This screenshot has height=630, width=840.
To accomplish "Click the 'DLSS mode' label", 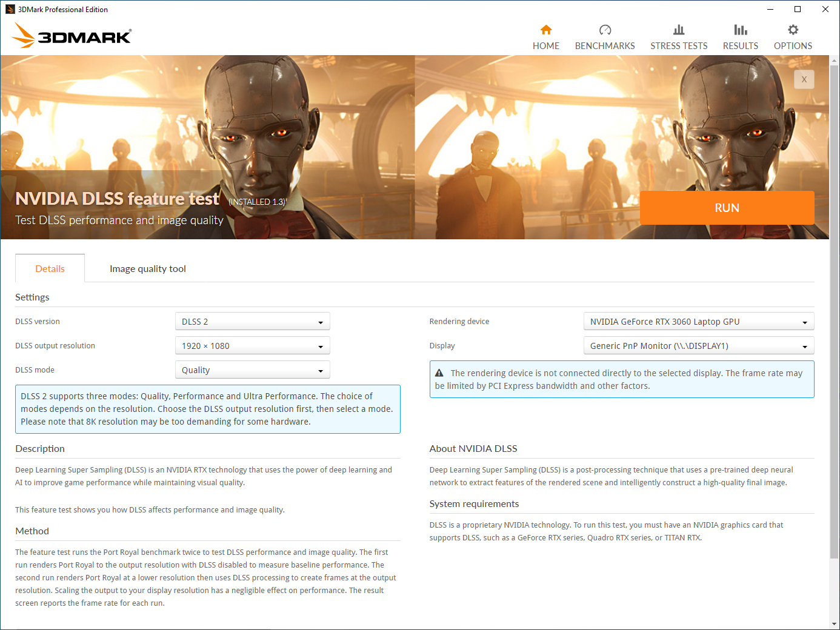I will (x=35, y=370).
